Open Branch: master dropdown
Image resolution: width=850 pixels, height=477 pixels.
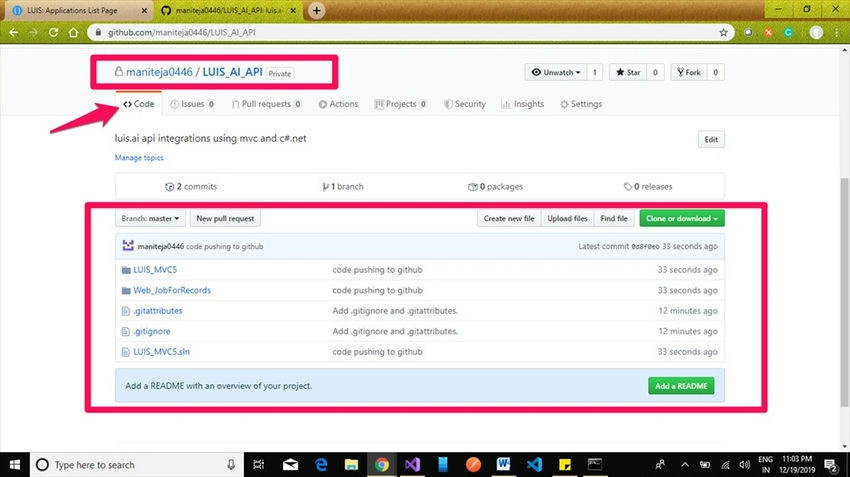point(150,218)
